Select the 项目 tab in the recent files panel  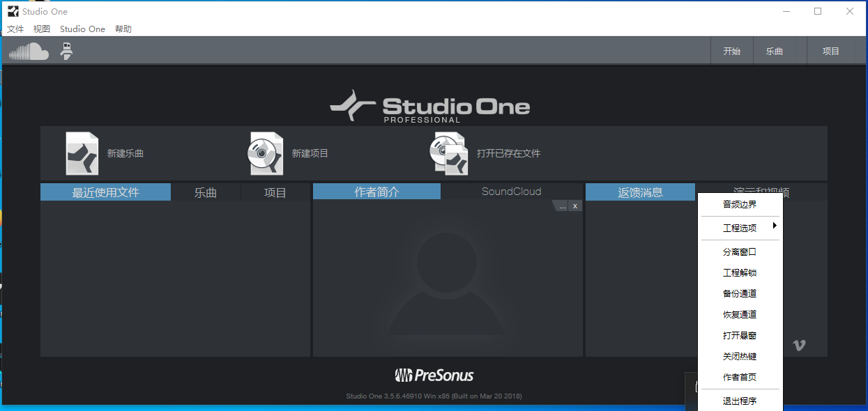[x=275, y=192]
